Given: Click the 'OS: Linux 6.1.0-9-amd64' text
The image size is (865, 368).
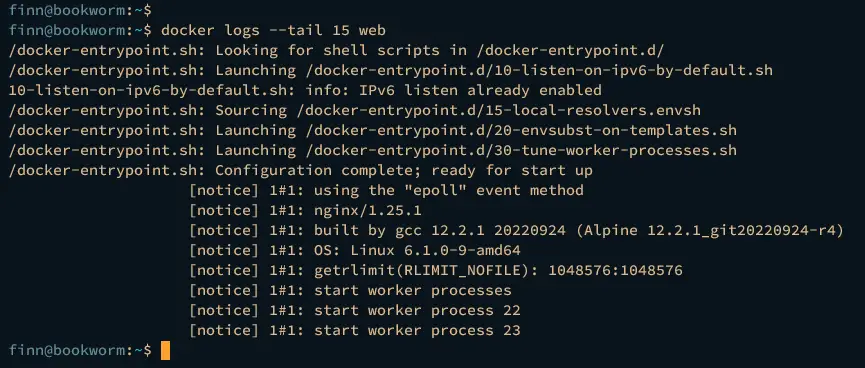Looking at the screenshot, I should click(418, 250).
